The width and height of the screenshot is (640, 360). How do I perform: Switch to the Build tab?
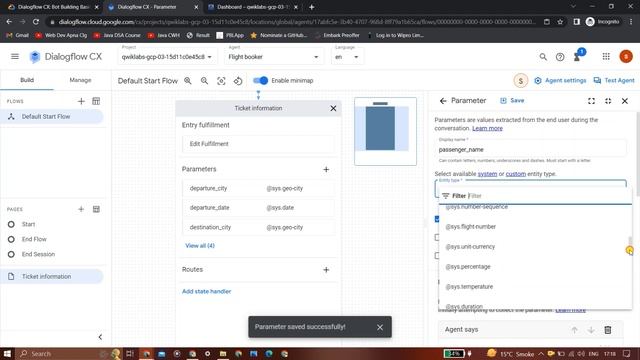(x=27, y=80)
